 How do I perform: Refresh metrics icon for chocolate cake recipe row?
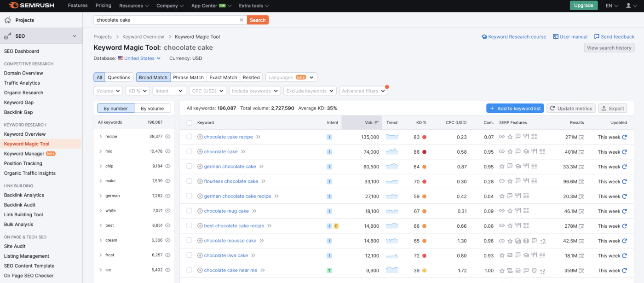624,137
